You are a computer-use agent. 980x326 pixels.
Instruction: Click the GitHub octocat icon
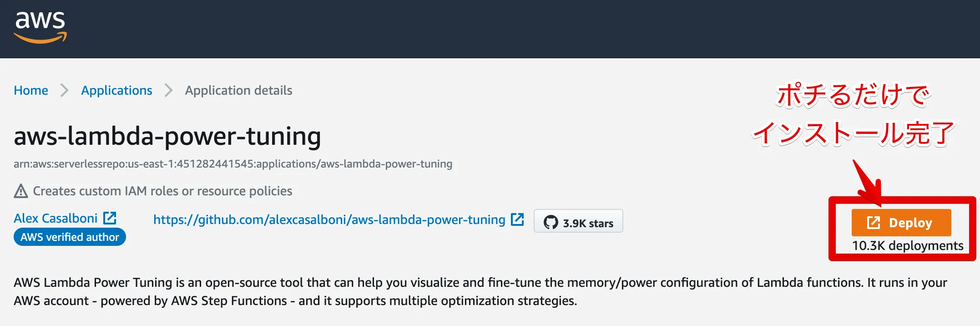tap(551, 222)
